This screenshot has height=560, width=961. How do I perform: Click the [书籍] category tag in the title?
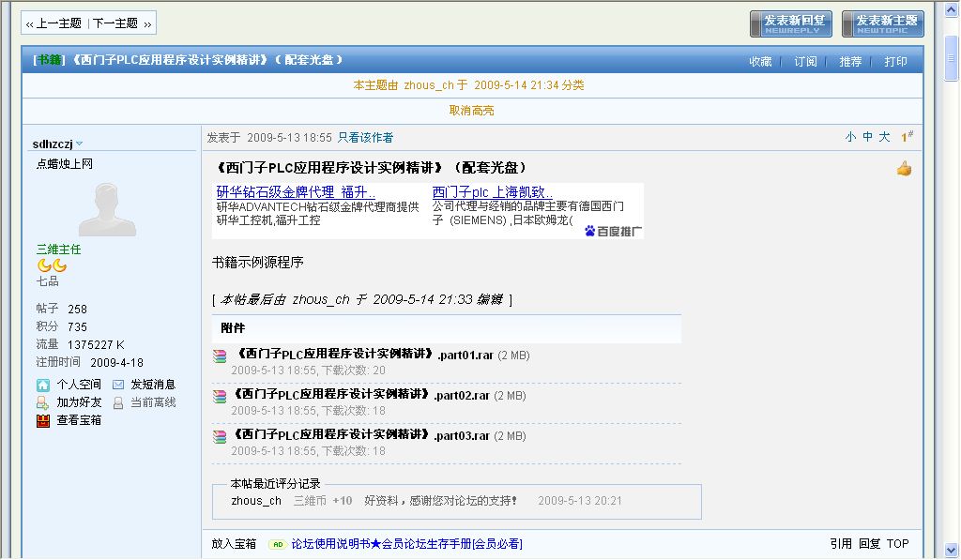click(49, 59)
